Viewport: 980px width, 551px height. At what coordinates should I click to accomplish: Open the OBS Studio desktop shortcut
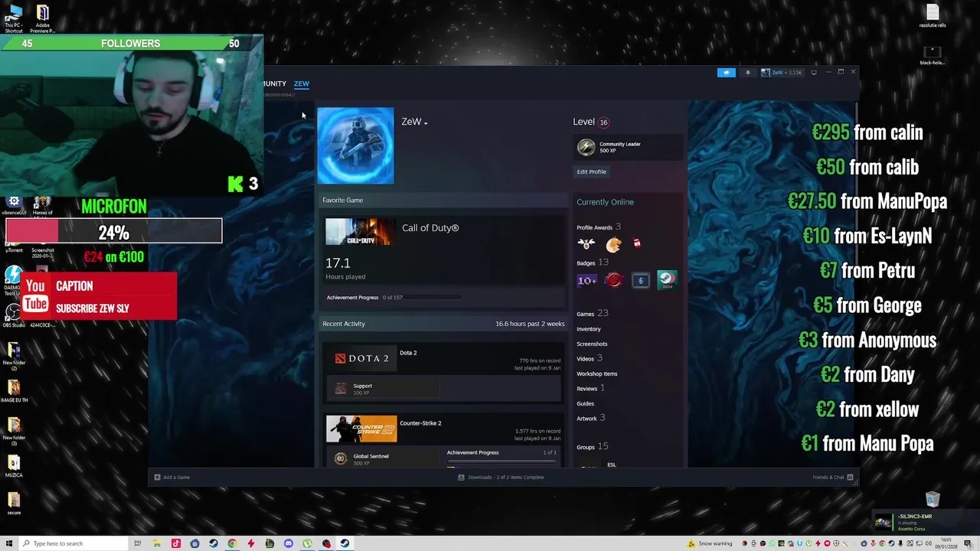[13, 315]
